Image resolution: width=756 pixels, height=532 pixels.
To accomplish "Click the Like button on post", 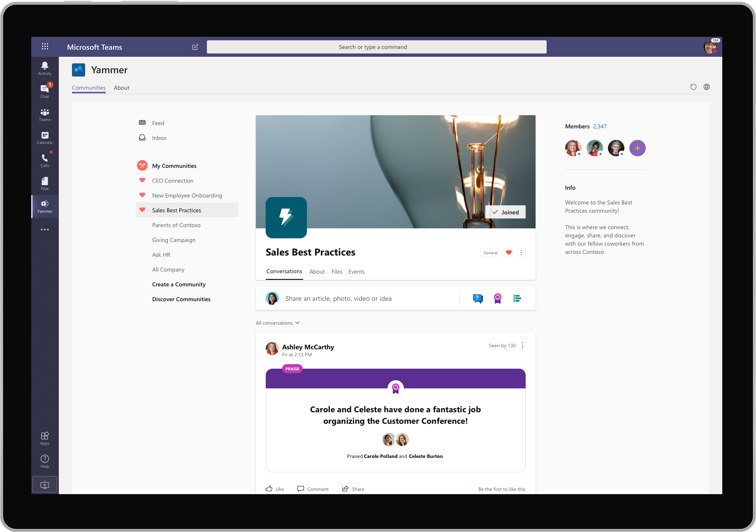I will coord(275,489).
